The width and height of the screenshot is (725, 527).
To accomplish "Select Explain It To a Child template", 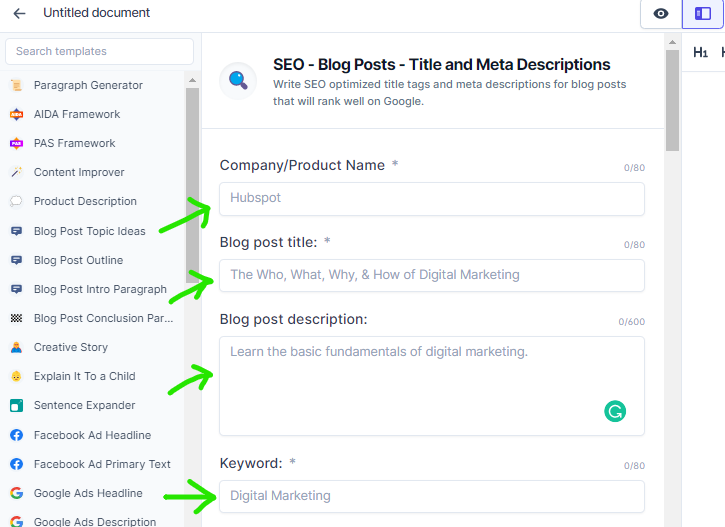I will tap(85, 376).
